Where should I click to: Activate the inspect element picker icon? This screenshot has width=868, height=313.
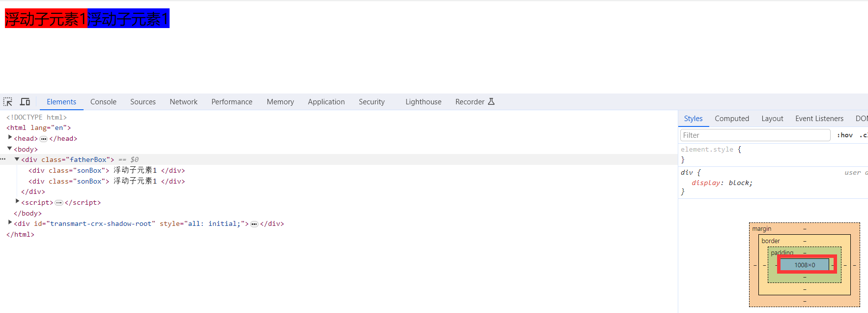(8, 102)
